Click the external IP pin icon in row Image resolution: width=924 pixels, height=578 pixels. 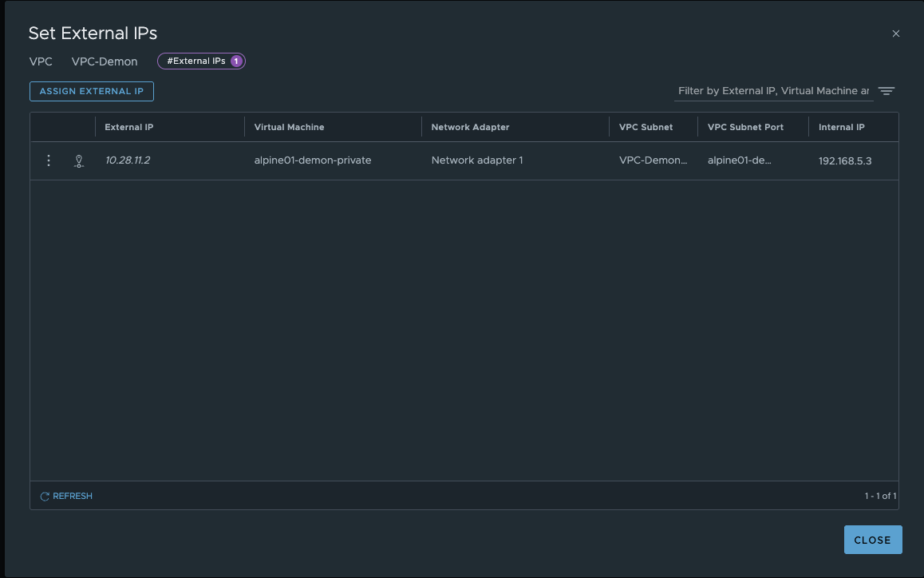point(78,161)
